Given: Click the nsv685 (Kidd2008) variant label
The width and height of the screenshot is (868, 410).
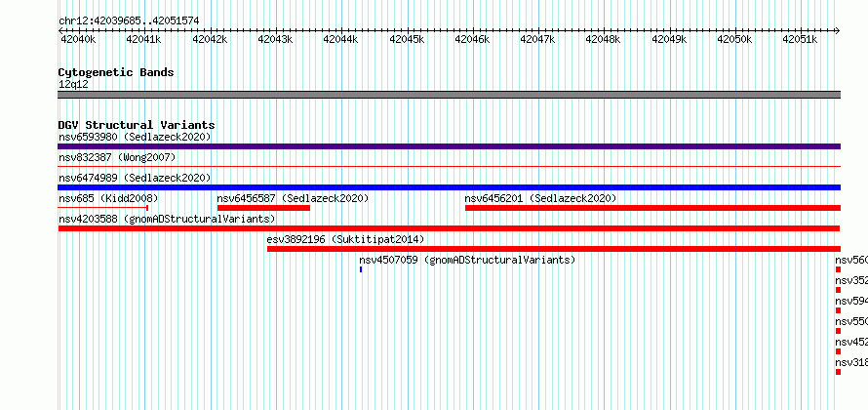Looking at the screenshot, I should [x=108, y=198].
